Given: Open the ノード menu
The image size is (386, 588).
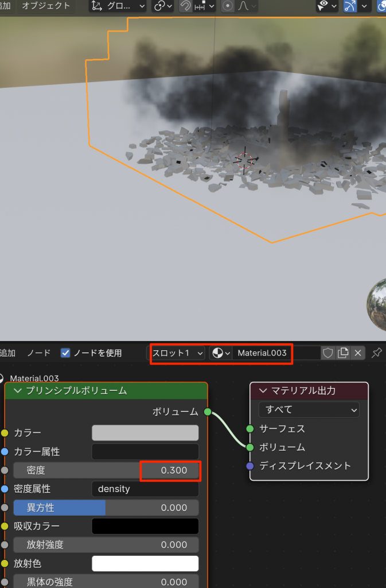Looking at the screenshot, I should coord(38,353).
